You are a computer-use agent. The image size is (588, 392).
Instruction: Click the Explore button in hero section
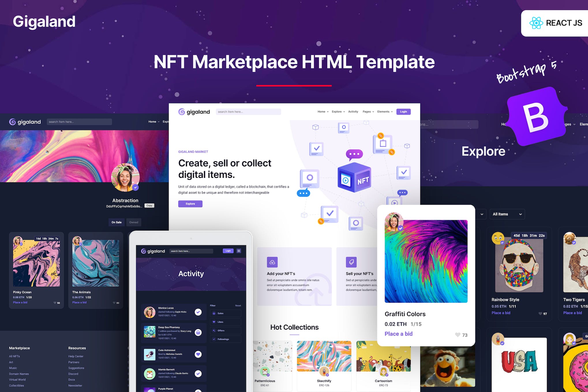pyautogui.click(x=191, y=204)
